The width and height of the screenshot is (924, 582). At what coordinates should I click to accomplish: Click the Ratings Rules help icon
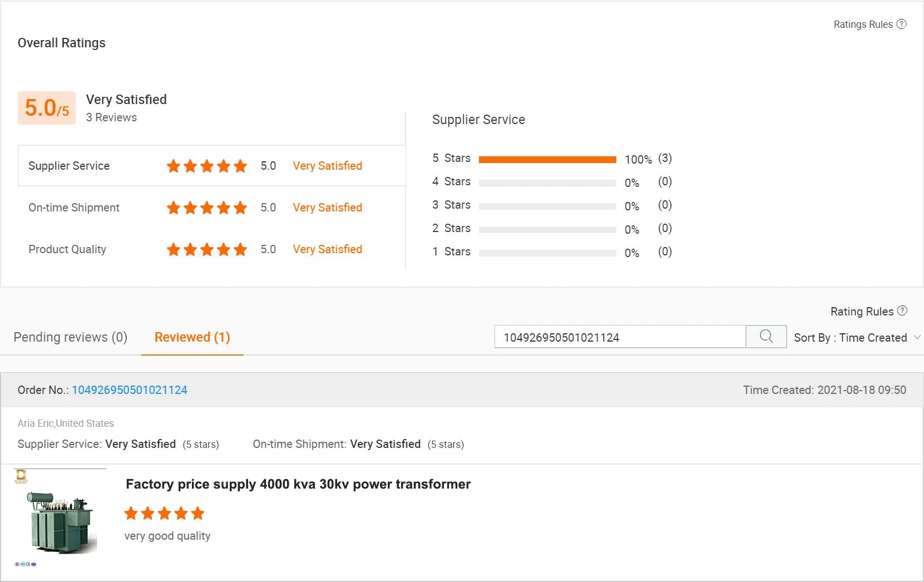(902, 24)
